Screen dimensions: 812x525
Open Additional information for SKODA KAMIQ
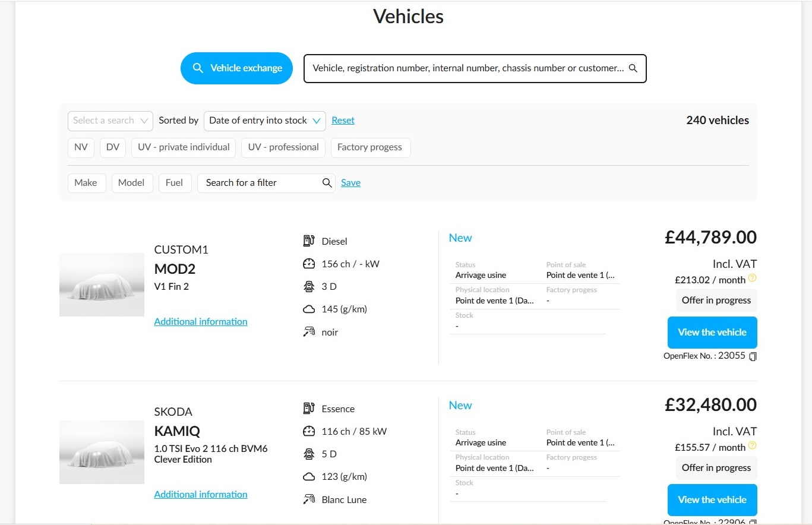click(x=201, y=494)
